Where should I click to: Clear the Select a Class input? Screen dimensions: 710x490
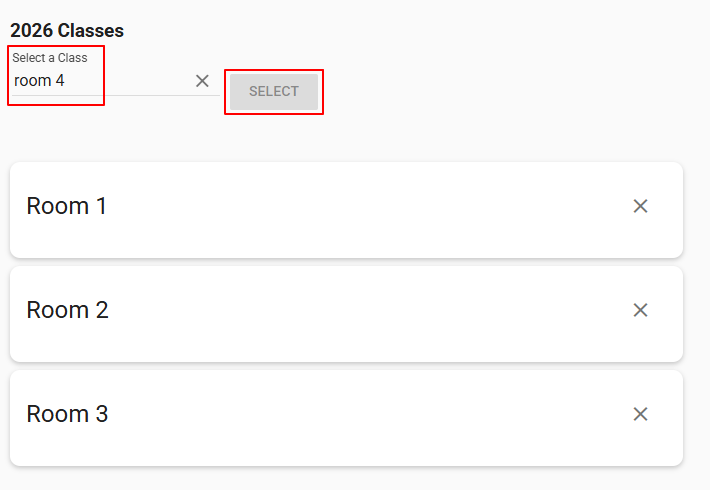[202, 81]
